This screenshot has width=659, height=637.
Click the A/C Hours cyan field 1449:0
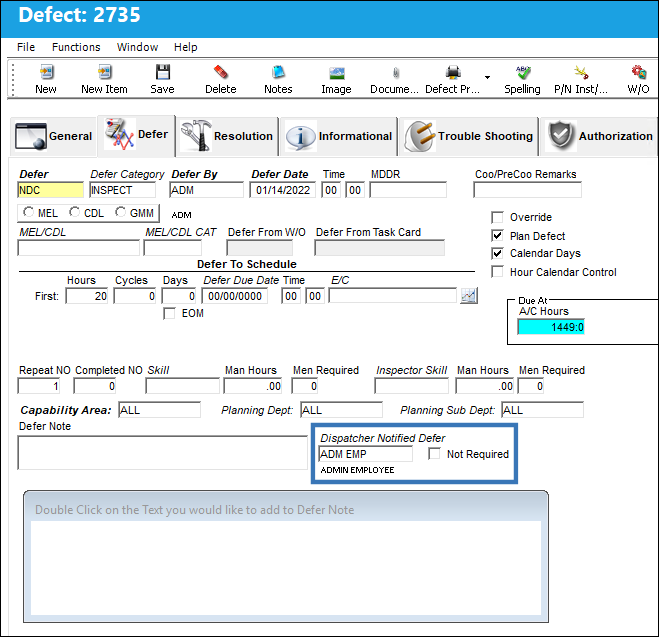coord(551,327)
